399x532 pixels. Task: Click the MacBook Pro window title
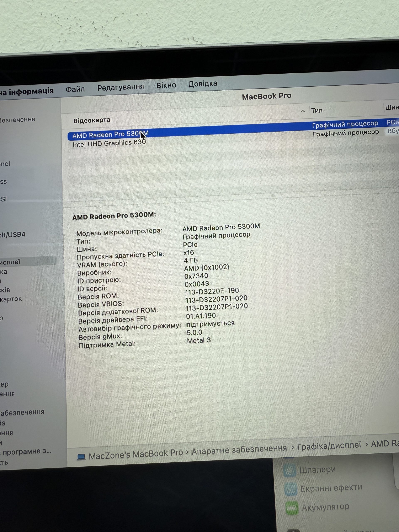tap(266, 96)
